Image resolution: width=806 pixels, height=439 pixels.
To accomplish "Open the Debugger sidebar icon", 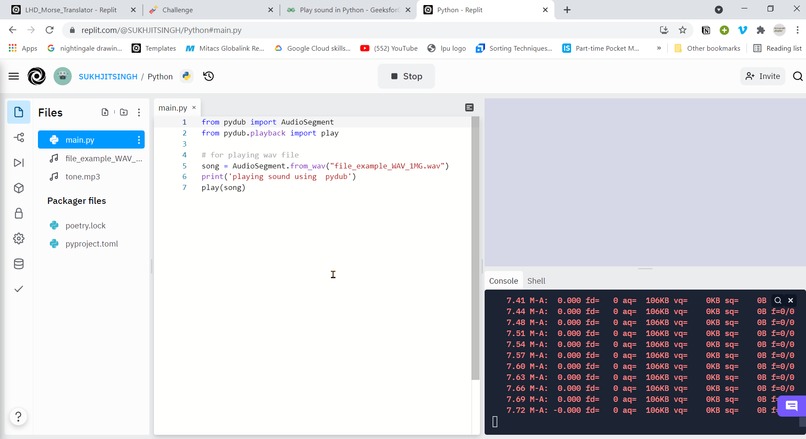I will point(19,162).
